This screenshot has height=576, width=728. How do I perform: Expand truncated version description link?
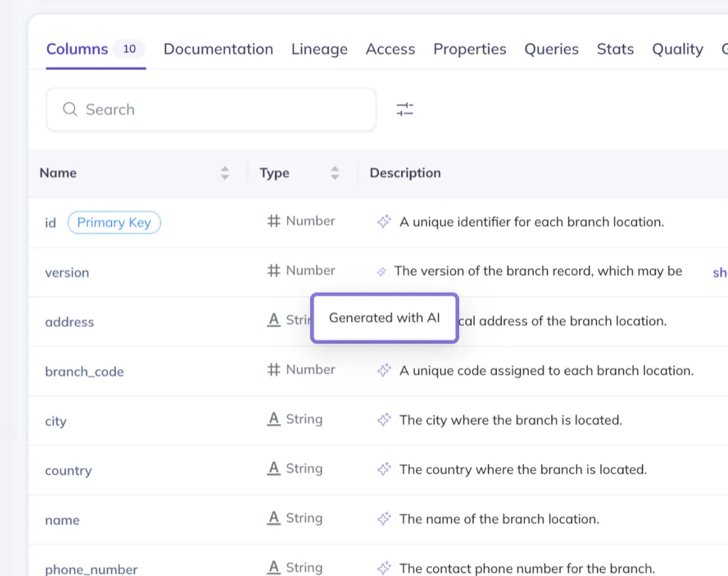pos(719,272)
